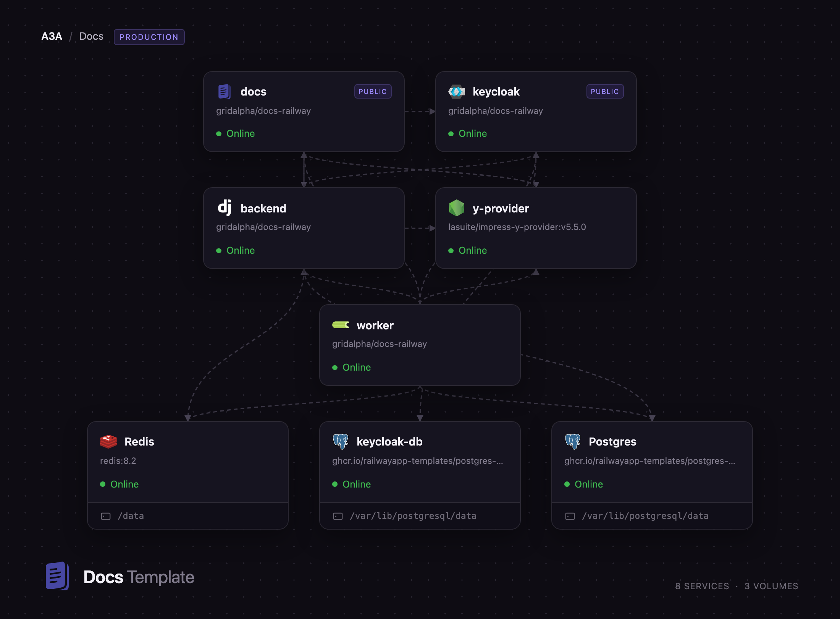Click the green status dot on keycloak
840x619 pixels.
(451, 134)
